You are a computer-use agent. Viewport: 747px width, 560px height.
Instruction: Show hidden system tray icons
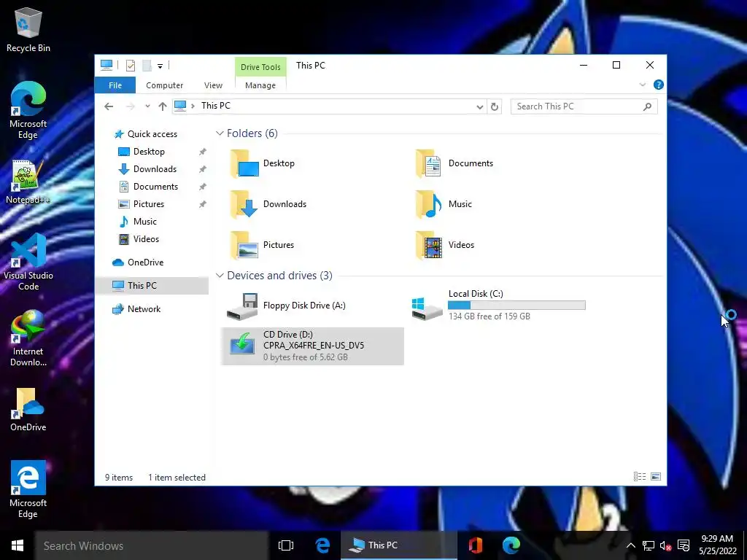pyautogui.click(x=631, y=546)
